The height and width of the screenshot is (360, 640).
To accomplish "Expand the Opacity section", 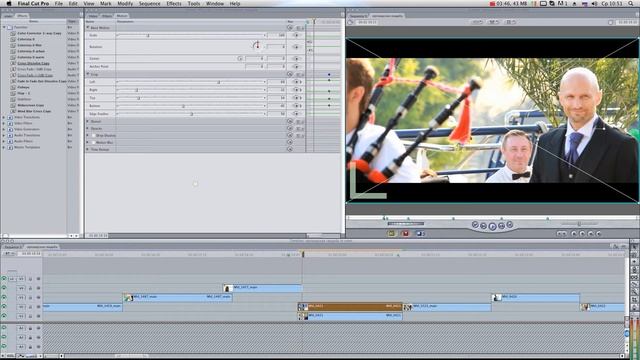I will click(x=88, y=128).
